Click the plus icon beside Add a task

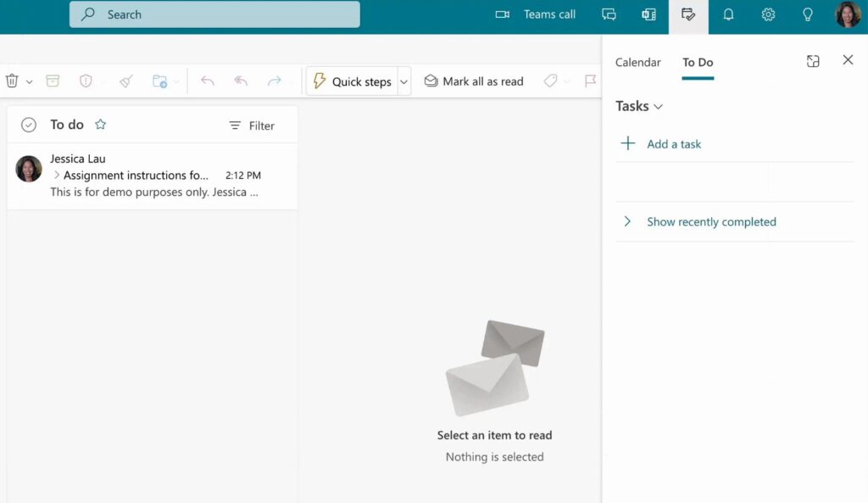(628, 143)
